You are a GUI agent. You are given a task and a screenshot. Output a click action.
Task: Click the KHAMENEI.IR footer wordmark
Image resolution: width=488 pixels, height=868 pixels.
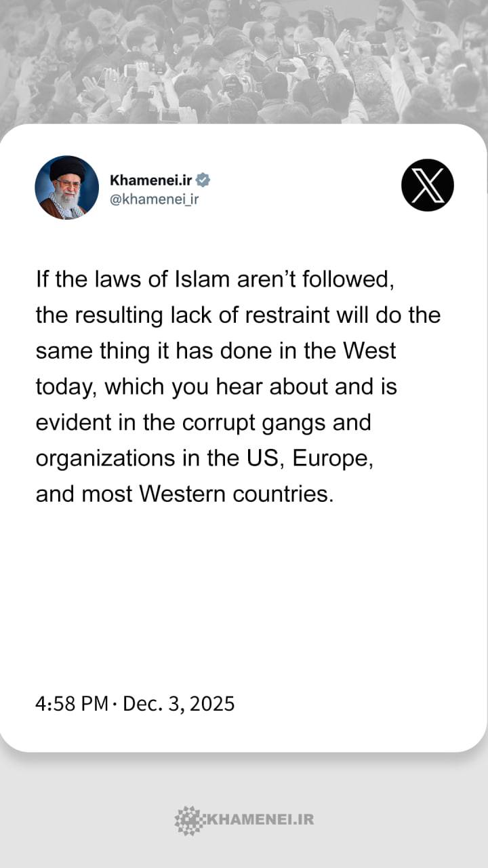[x=258, y=820]
